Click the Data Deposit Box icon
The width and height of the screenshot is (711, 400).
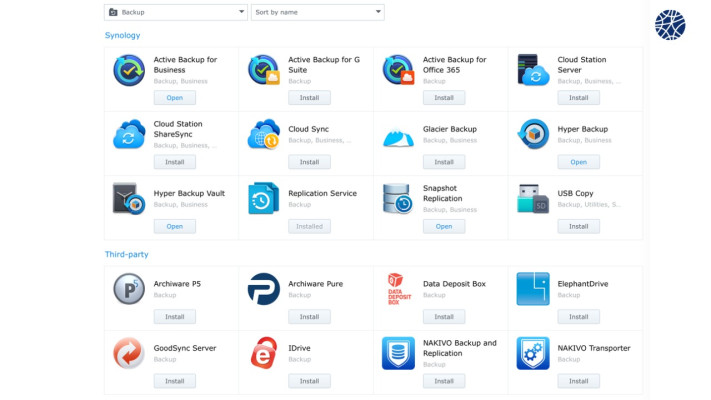[399, 289]
